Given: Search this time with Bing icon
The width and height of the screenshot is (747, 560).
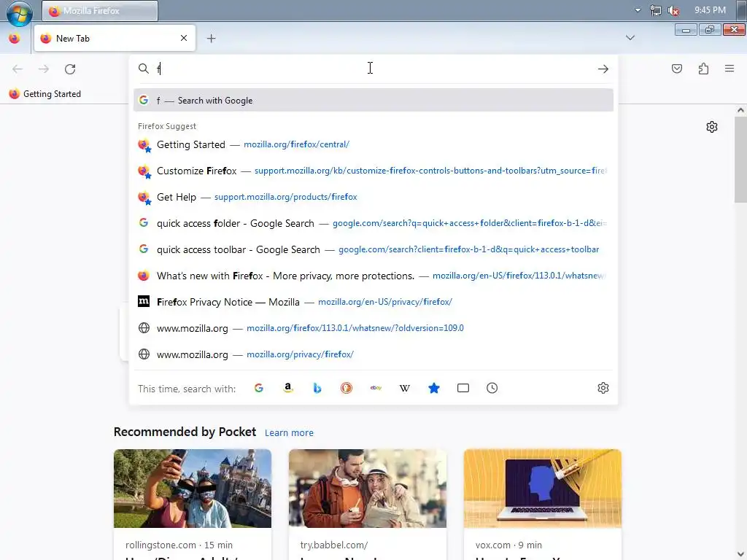Looking at the screenshot, I should pos(317,388).
